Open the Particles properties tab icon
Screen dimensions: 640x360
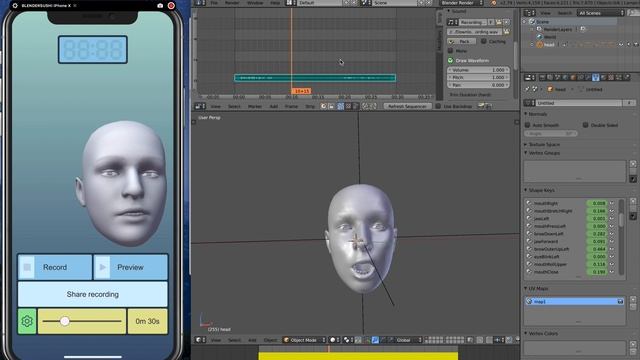(x=618, y=77)
